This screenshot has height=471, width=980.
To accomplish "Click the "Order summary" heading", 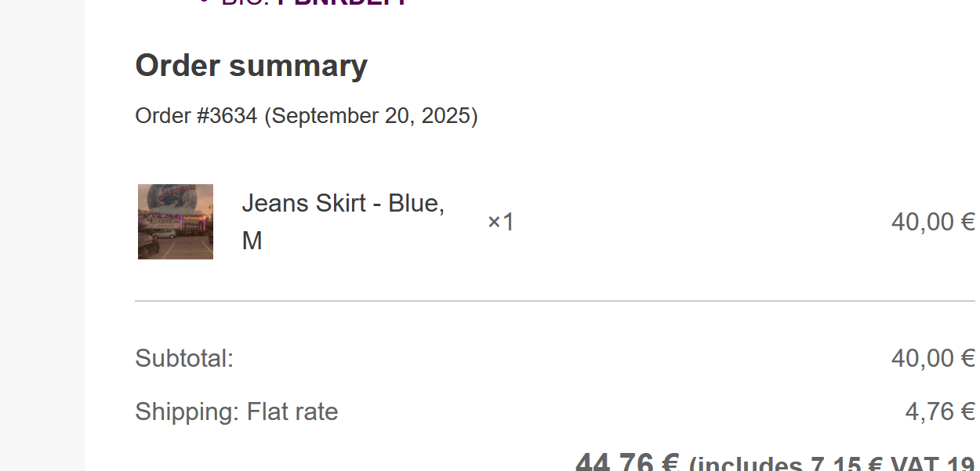I will (251, 66).
